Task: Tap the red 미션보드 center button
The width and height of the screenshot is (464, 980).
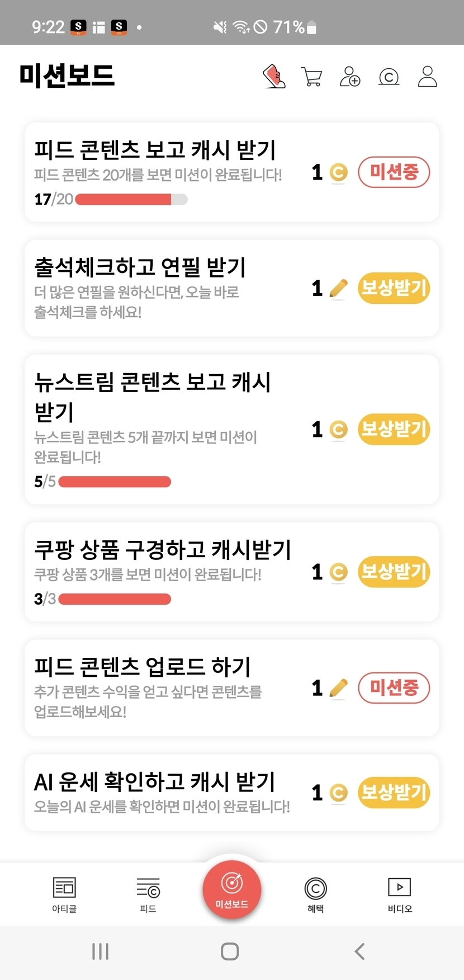Action: coord(231,889)
